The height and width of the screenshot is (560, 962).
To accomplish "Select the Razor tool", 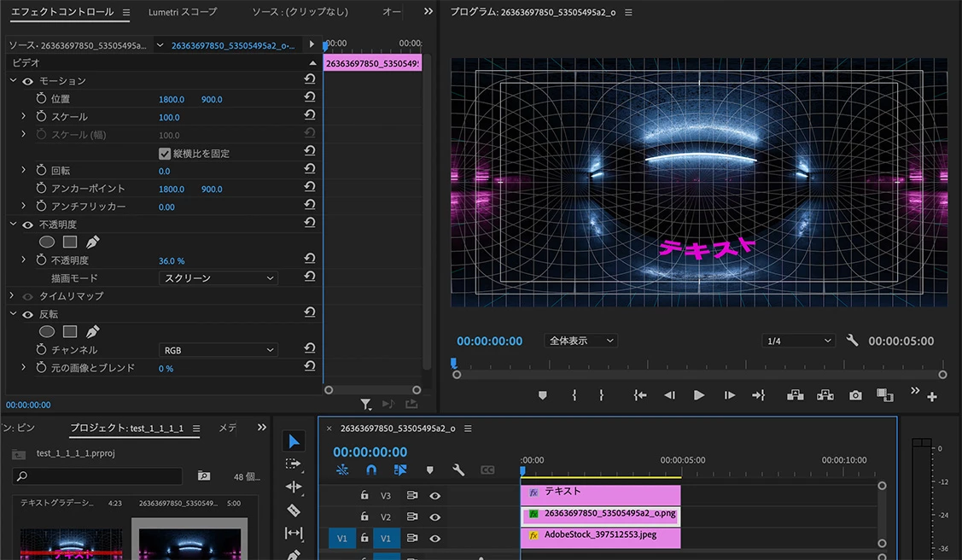I will pyautogui.click(x=294, y=510).
